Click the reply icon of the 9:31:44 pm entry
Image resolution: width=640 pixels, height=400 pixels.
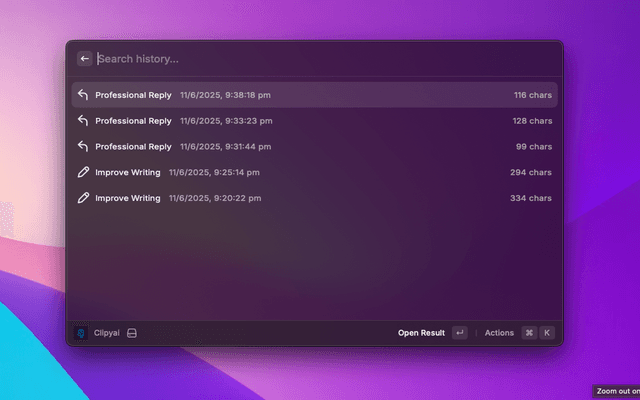pos(84,147)
